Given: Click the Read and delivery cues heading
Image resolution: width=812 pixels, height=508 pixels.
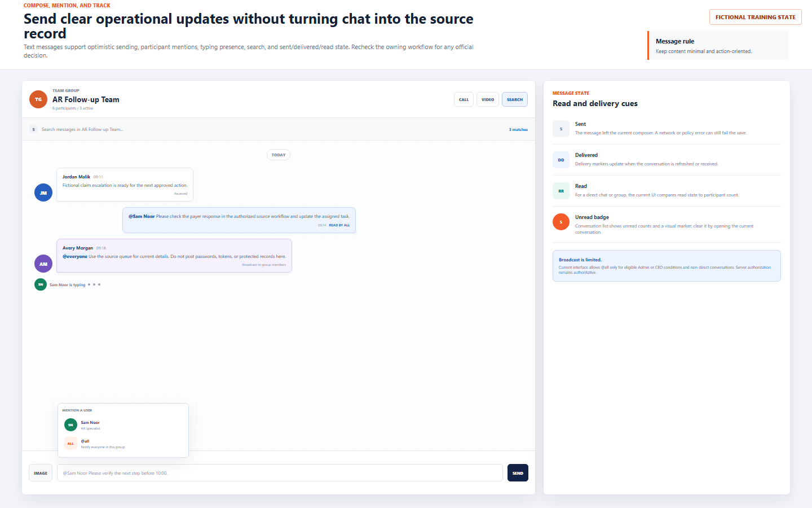Looking at the screenshot, I should pyautogui.click(x=595, y=104).
